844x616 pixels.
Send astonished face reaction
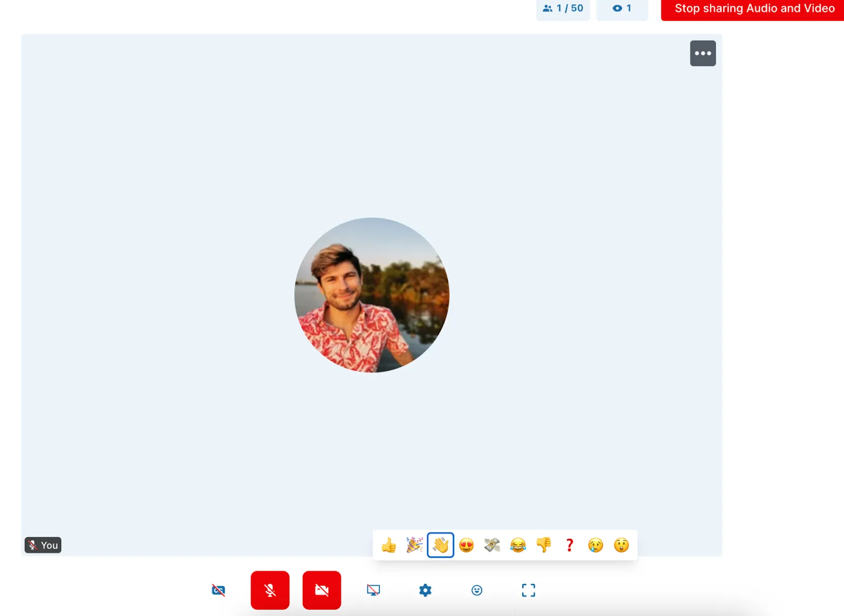tap(621, 545)
